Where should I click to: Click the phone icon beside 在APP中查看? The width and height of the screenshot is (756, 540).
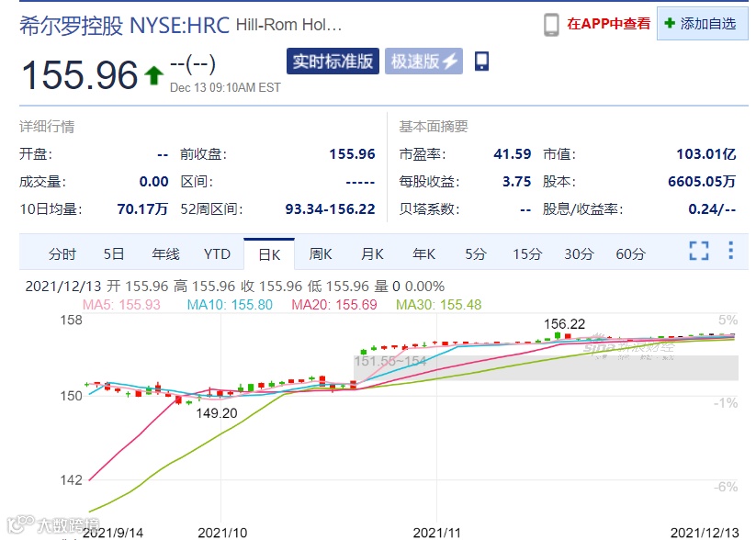pos(551,24)
